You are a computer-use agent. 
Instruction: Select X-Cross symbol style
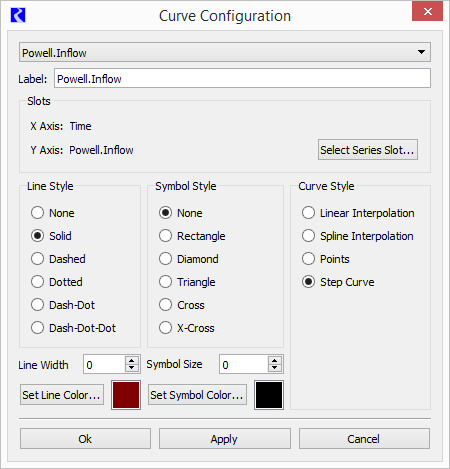[187, 328]
